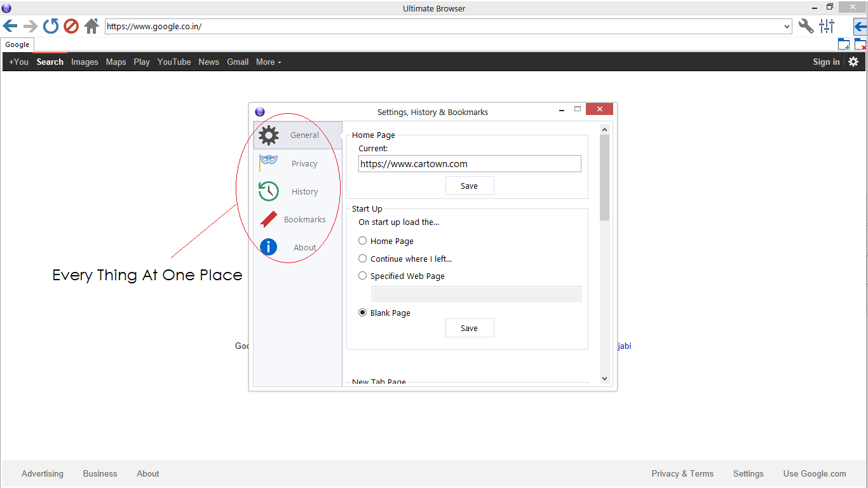The image size is (868, 488).
Task: Open About using the blue info icon
Action: click(x=268, y=247)
